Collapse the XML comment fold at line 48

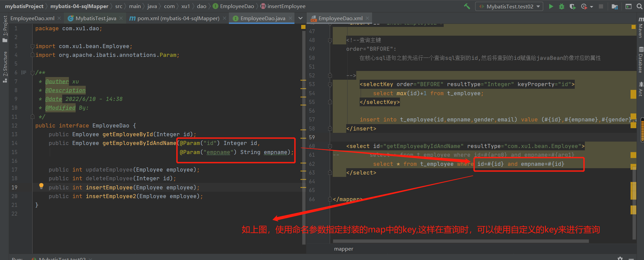tap(330, 40)
